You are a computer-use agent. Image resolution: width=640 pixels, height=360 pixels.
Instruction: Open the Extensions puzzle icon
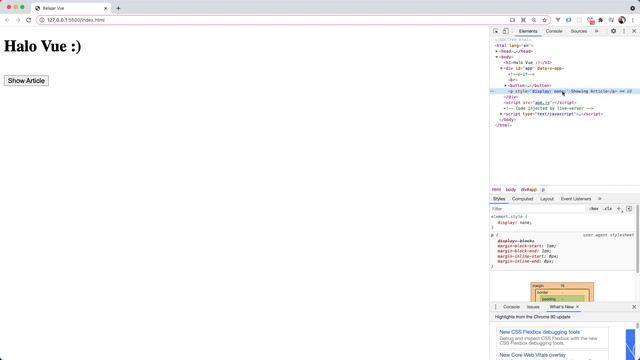(x=601, y=20)
